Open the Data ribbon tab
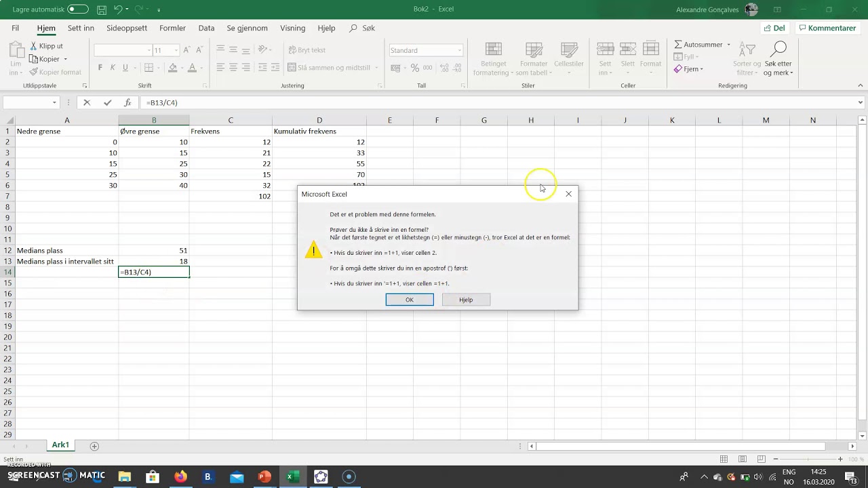 tap(206, 28)
